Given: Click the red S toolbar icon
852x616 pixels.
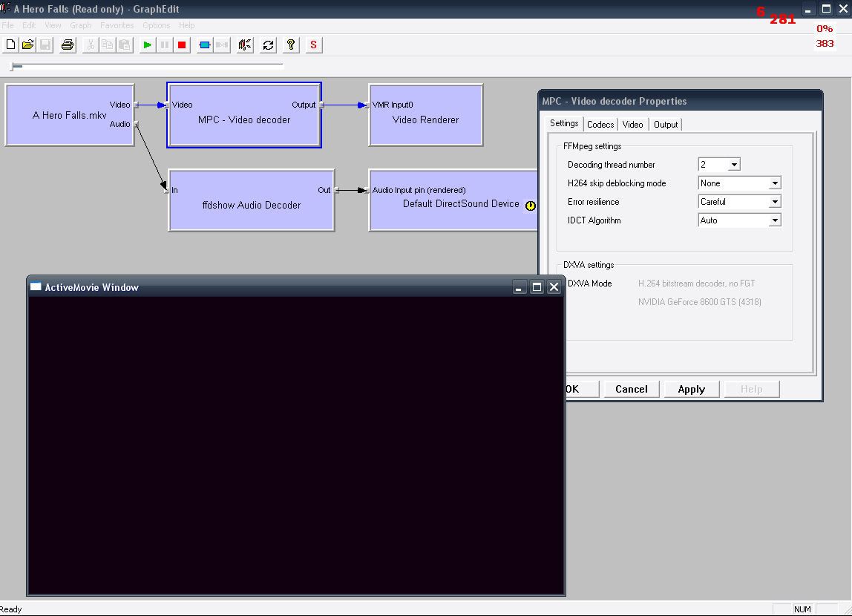Looking at the screenshot, I should (313, 45).
